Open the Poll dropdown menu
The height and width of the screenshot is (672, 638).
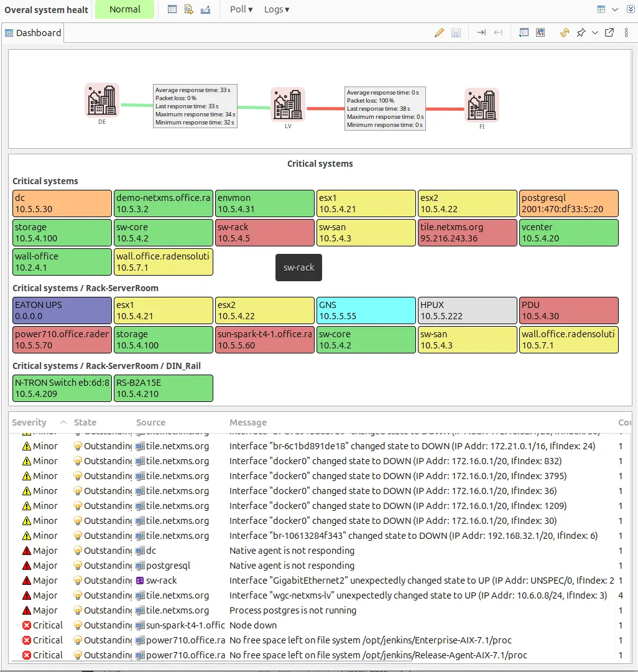(x=240, y=9)
